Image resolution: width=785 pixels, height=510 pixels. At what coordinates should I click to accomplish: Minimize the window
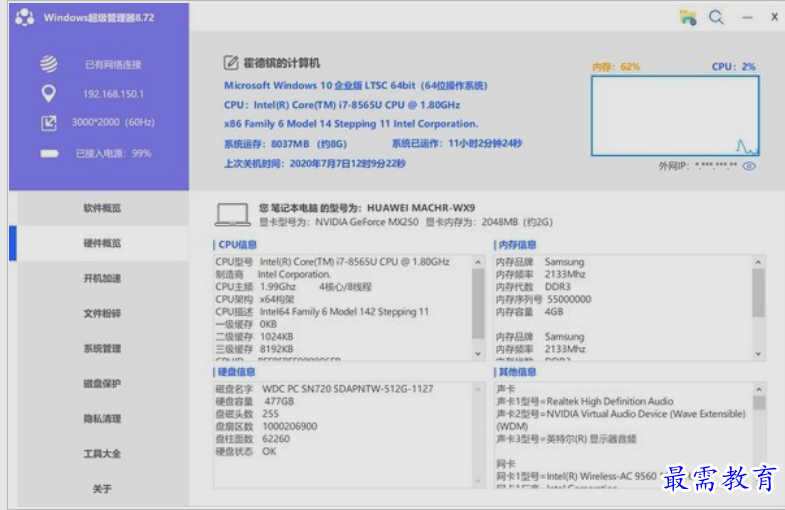(x=747, y=18)
